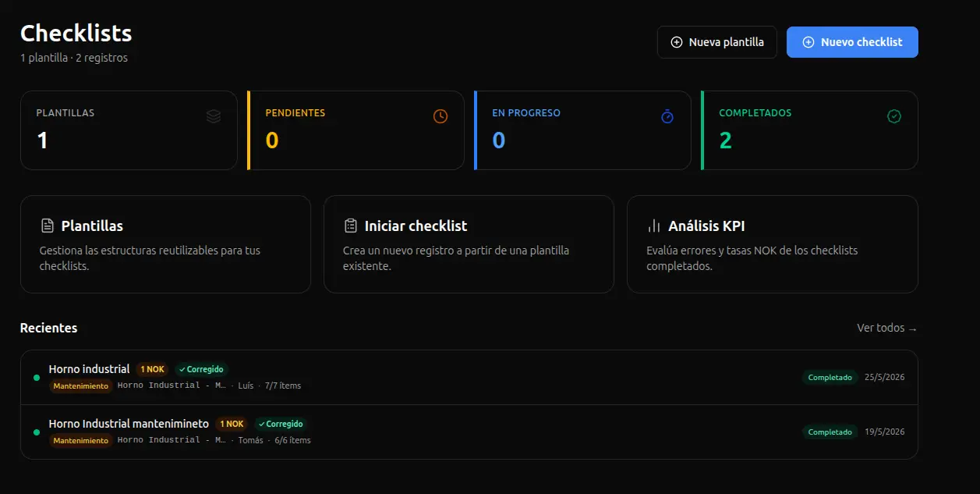Click the 1 NOK badge on Horno industrial
Viewport: 980px width, 494px height.
point(153,369)
